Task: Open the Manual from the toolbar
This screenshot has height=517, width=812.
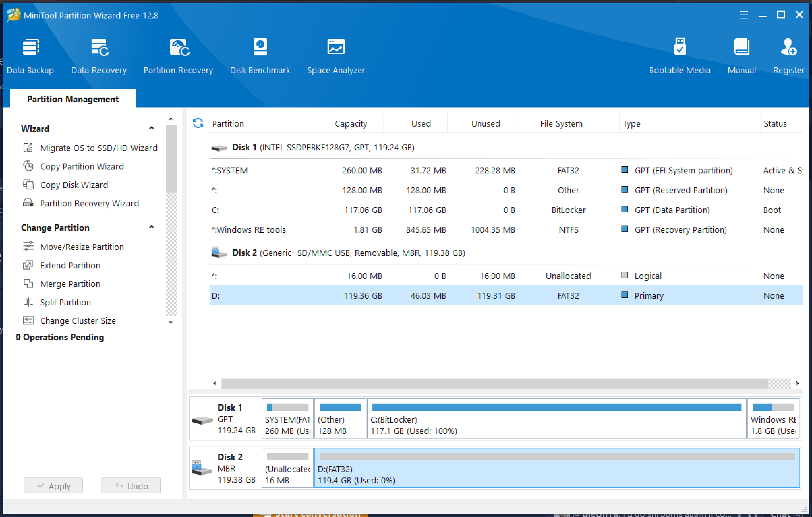Action: pos(741,56)
